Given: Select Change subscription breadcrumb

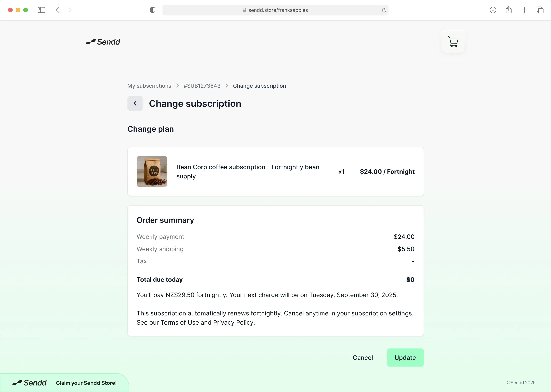Looking at the screenshot, I should [x=259, y=86].
